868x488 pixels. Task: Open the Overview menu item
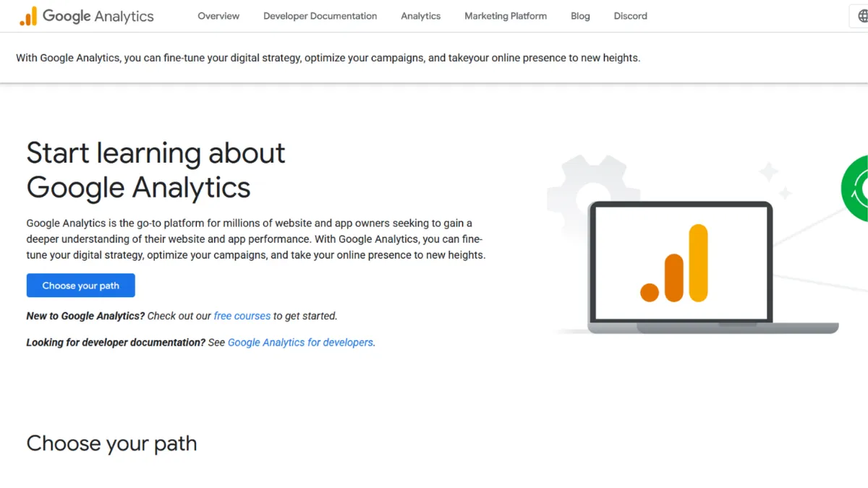(218, 16)
